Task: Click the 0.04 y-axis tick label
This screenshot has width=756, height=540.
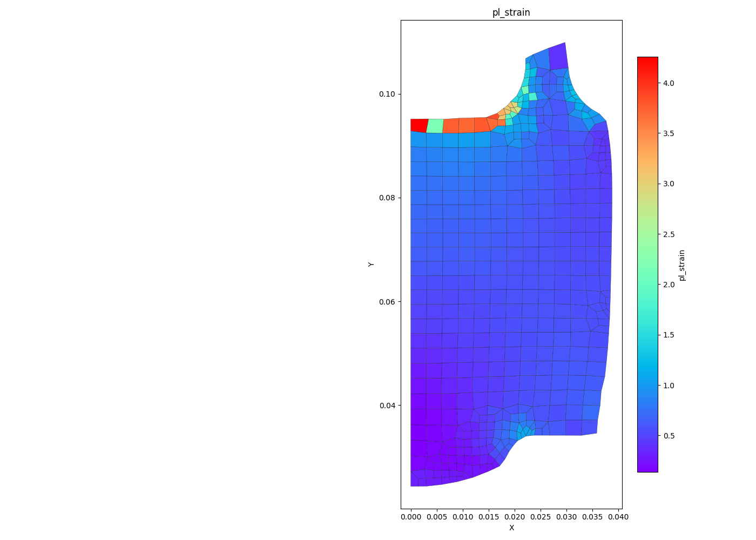Action: [x=387, y=406]
